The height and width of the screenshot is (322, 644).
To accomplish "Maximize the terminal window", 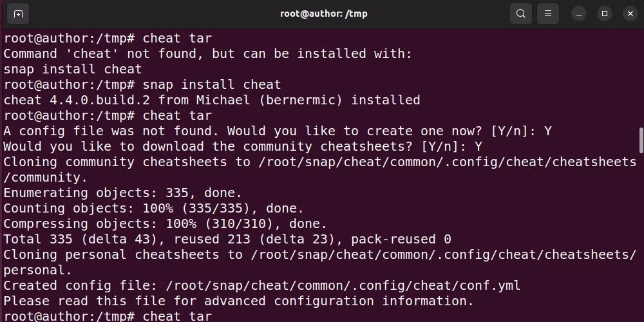I will pyautogui.click(x=605, y=14).
